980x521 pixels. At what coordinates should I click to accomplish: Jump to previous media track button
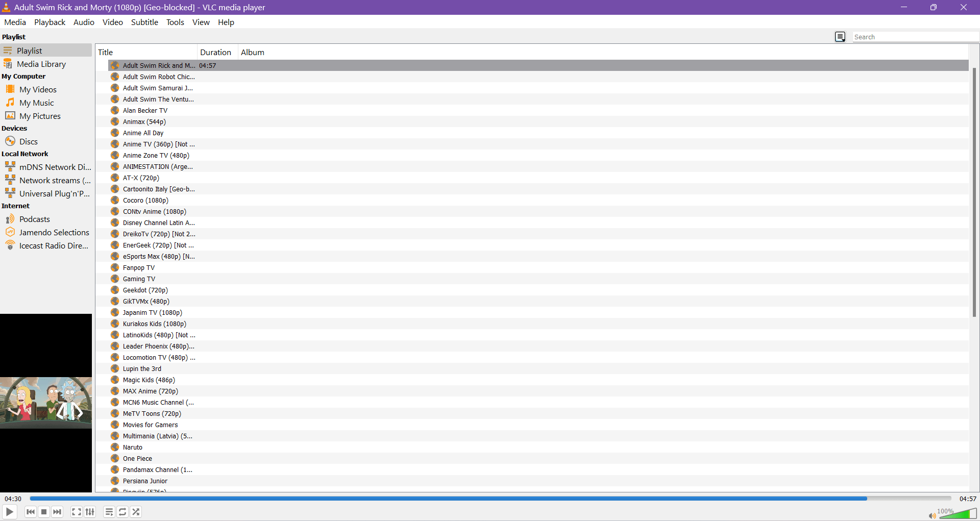point(31,512)
